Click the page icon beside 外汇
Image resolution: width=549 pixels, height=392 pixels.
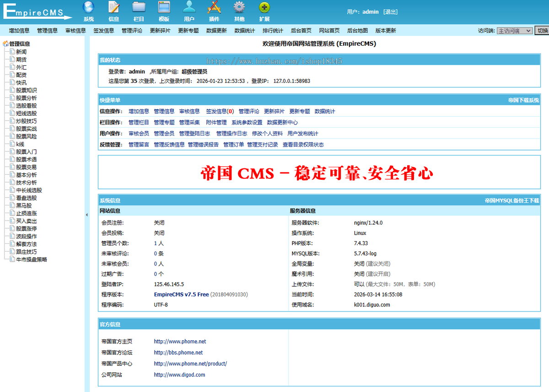coord(12,67)
